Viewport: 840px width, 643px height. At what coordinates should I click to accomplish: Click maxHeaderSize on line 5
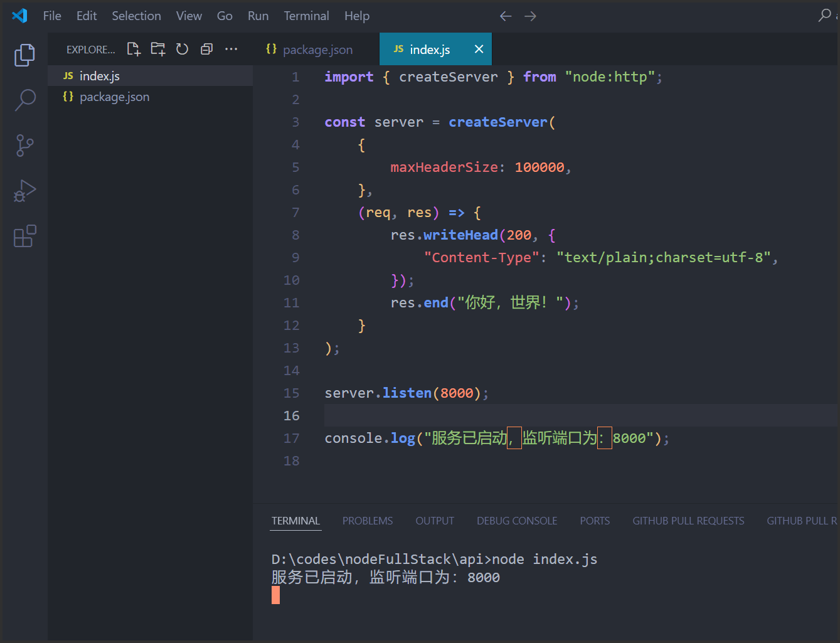(444, 167)
